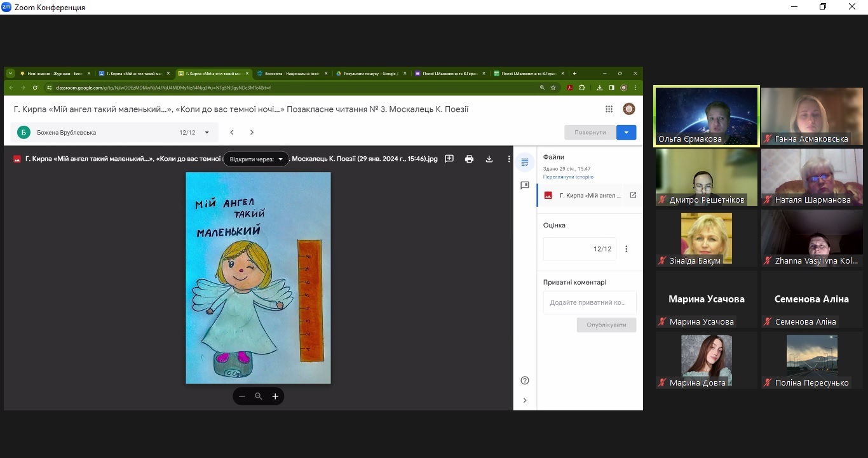The image size is (868, 458).
Task: Print the opened image file
Action: click(x=469, y=159)
